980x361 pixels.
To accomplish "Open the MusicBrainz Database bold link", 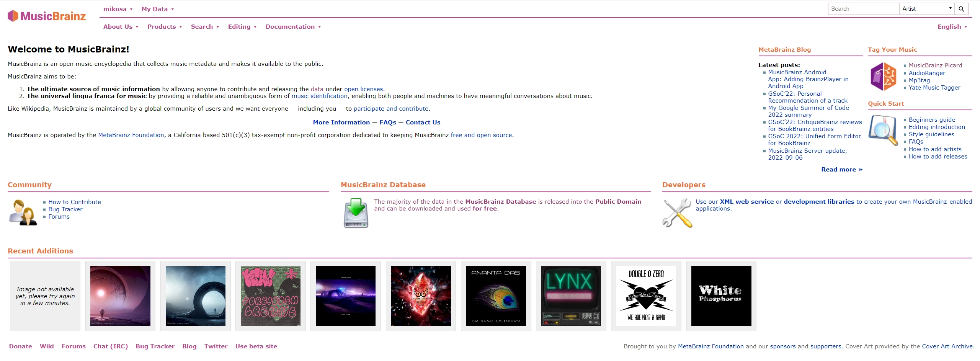I will (x=500, y=201).
